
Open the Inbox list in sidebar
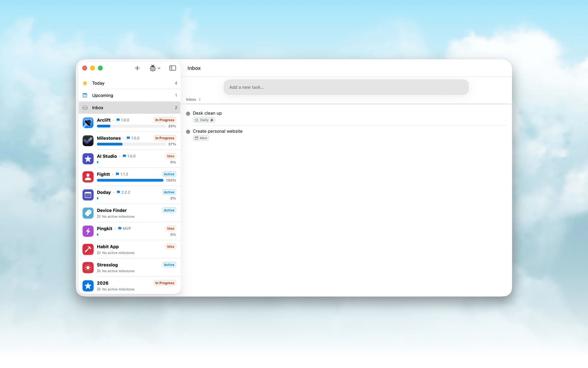pyautogui.click(x=130, y=108)
